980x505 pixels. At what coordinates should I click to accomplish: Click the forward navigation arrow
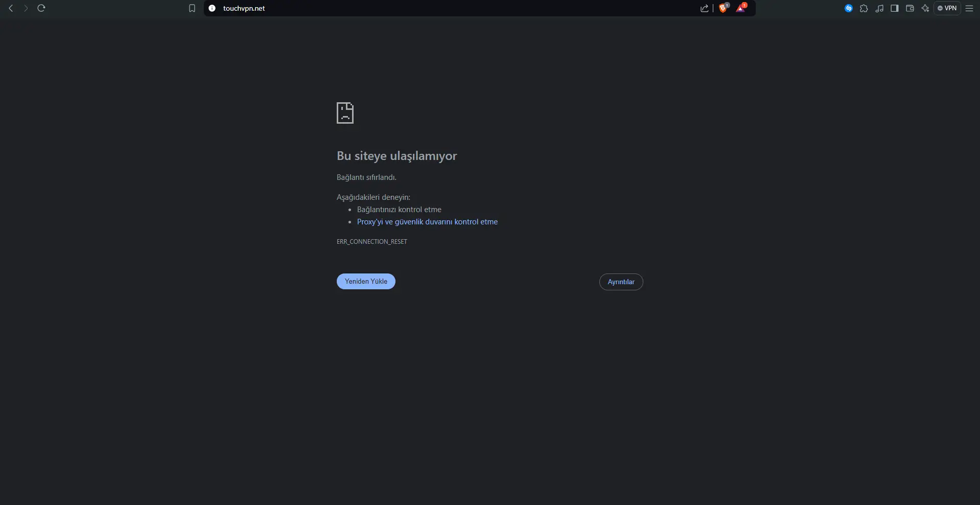coord(26,8)
